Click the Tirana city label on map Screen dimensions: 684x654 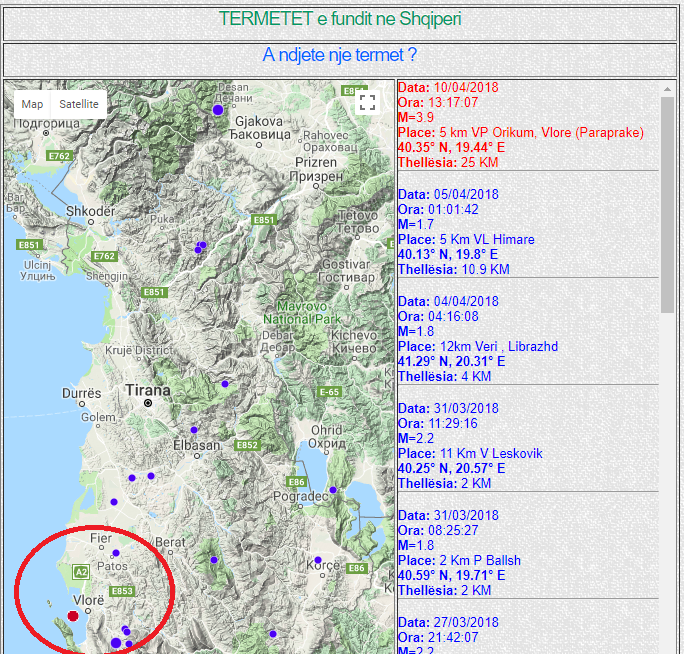[147, 390]
